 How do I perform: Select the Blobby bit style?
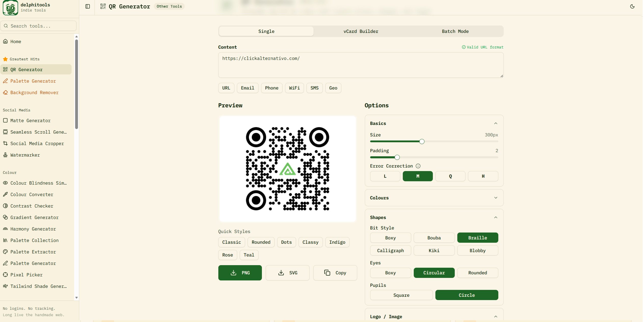pos(478,250)
